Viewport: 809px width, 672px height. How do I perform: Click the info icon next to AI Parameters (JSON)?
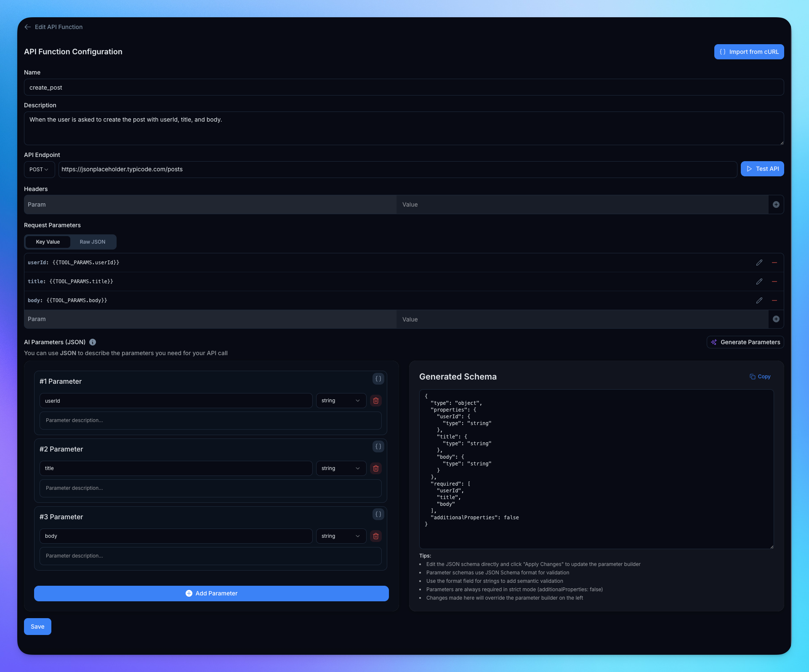(93, 342)
